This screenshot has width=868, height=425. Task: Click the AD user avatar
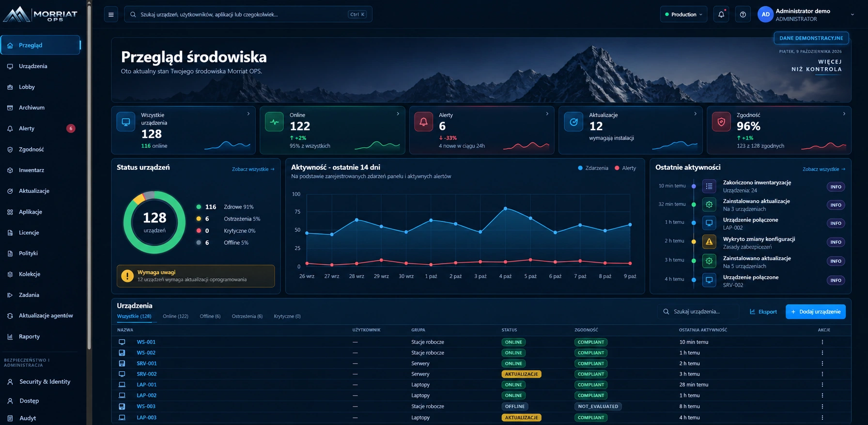point(765,15)
